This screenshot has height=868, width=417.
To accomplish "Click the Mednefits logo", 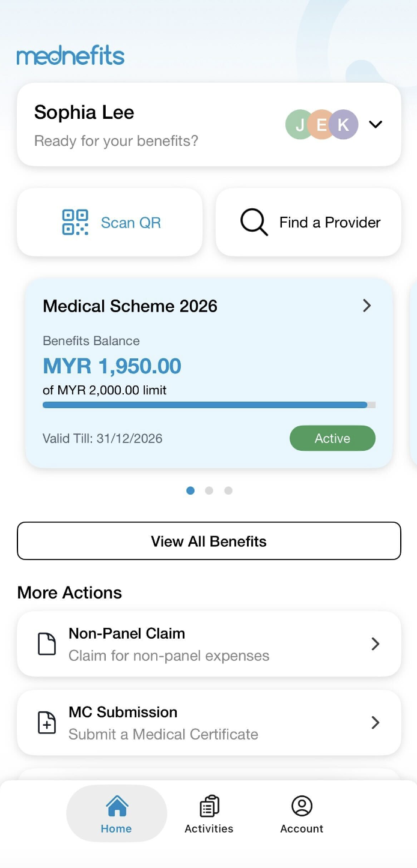I will (70, 56).
